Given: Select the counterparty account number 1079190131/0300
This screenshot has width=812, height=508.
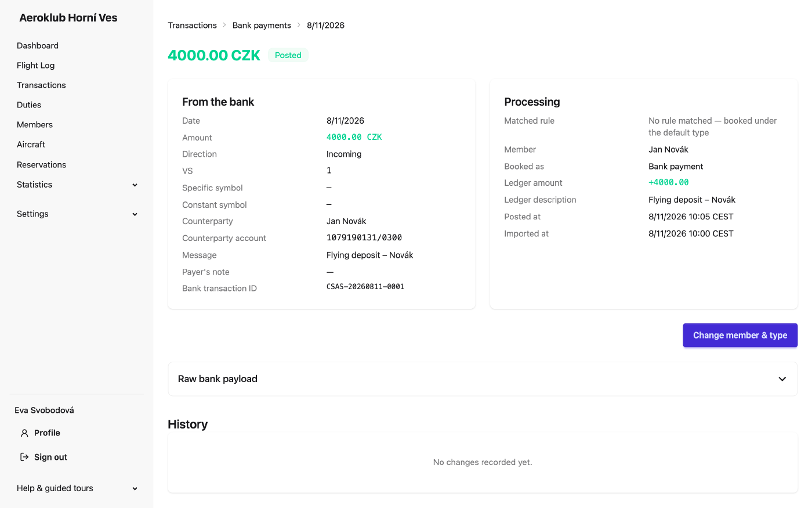Looking at the screenshot, I should tap(364, 238).
